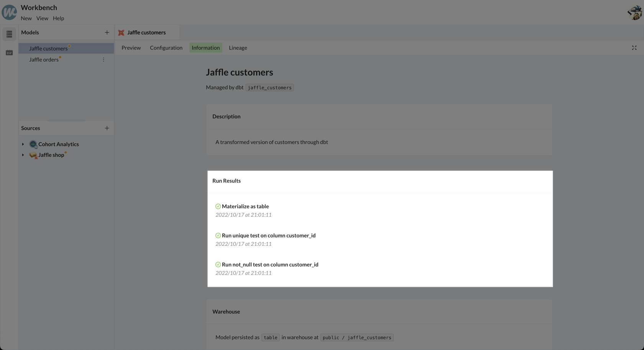Image resolution: width=644 pixels, height=350 pixels.
Task: Select Jaffle orders in Models list
Action: (x=44, y=60)
